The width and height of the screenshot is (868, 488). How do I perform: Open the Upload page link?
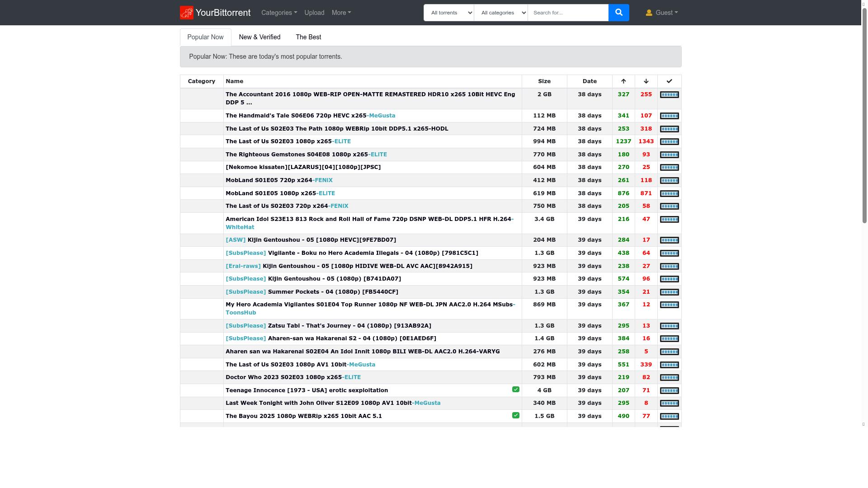[x=314, y=12]
